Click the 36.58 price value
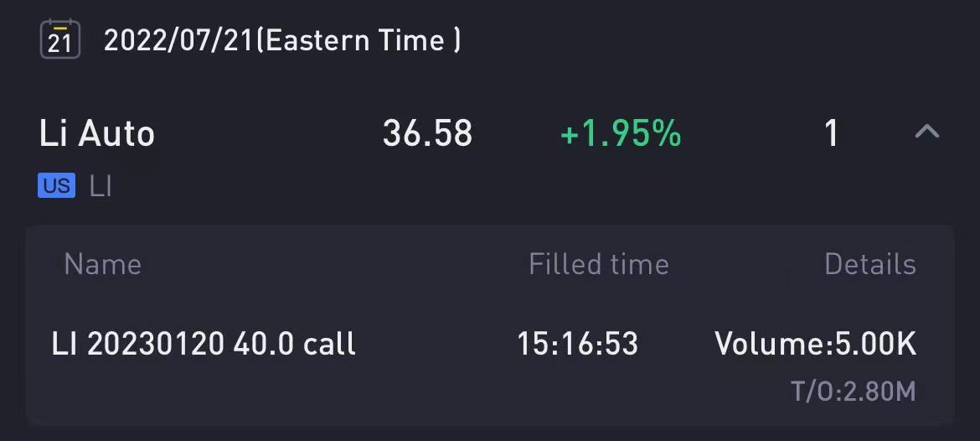This screenshot has height=441, width=980. [x=427, y=134]
